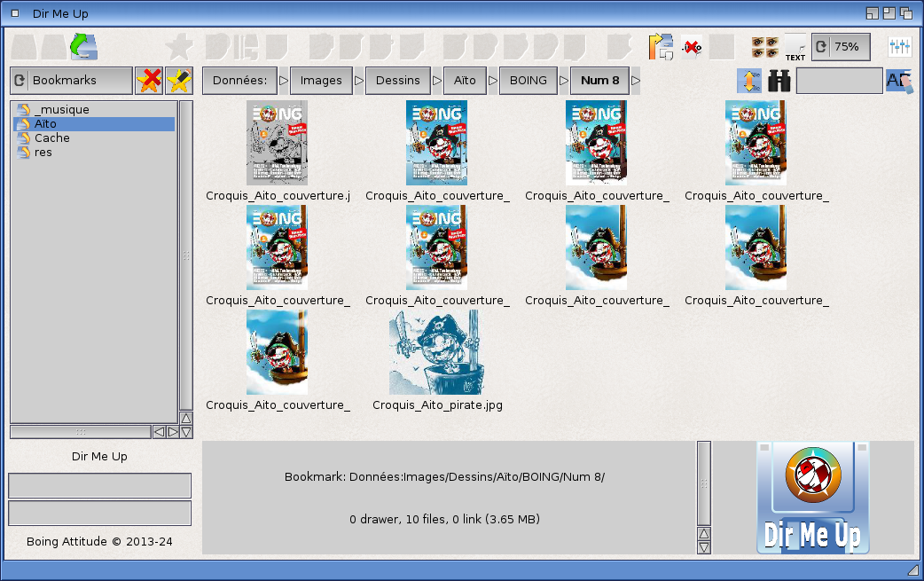Click the star edit bookmark icon
The width and height of the screenshot is (924, 581).
(179, 81)
